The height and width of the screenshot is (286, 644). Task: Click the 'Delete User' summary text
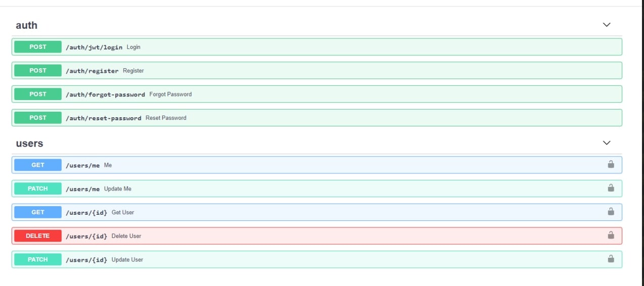click(126, 236)
